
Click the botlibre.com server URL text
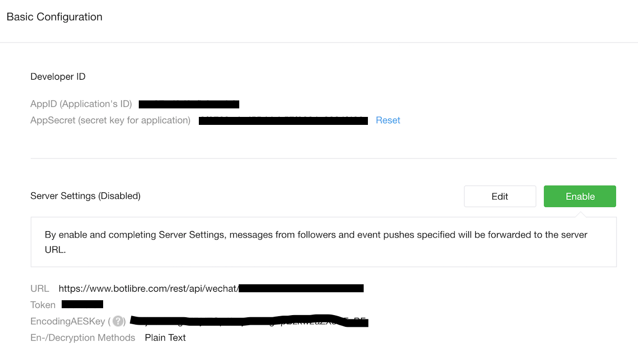pyautogui.click(x=148, y=289)
